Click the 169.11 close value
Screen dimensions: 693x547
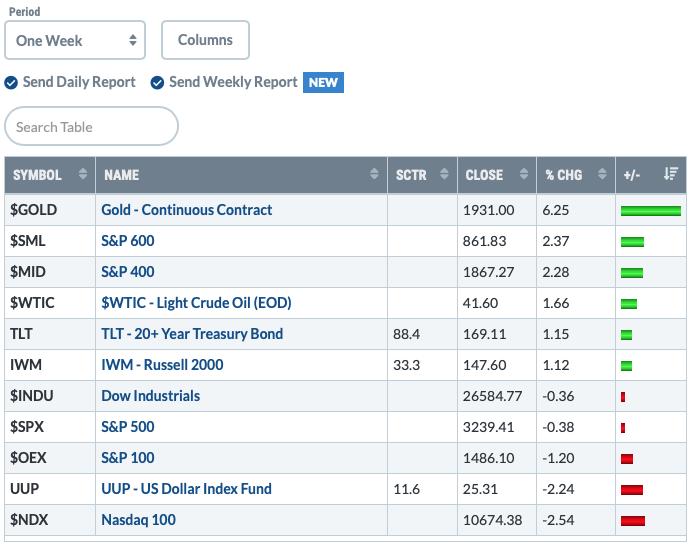coord(484,334)
